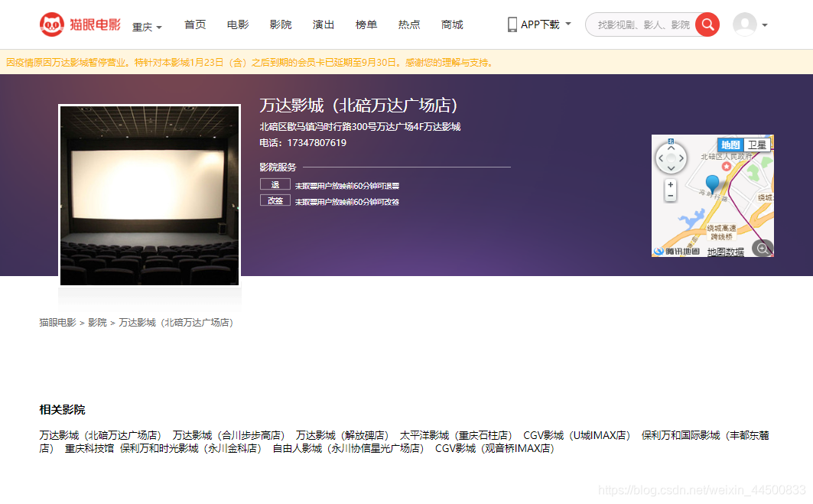Pan the map left with the arrow
Image resolution: width=813 pixels, height=504 pixels.
pos(661,158)
